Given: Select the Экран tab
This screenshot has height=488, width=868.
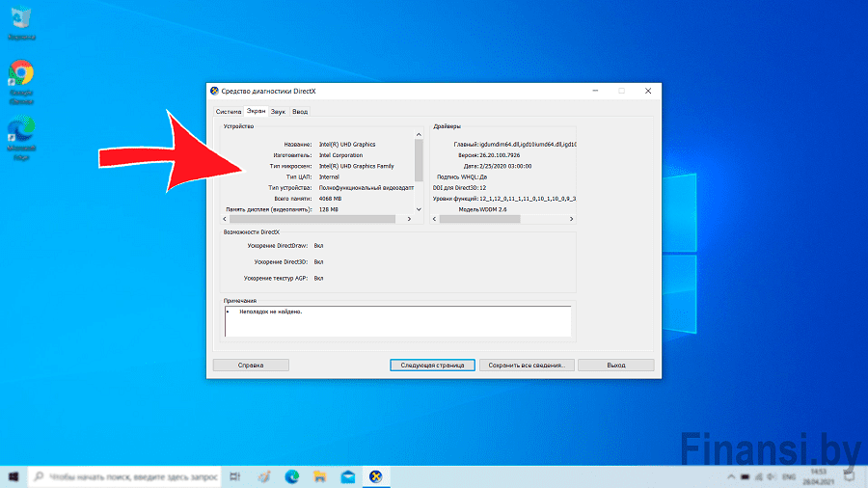Looking at the screenshot, I should [x=256, y=111].
